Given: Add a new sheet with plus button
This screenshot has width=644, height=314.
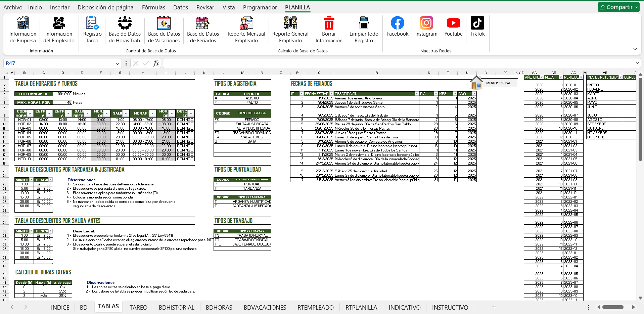Looking at the screenshot, I should (494, 307).
